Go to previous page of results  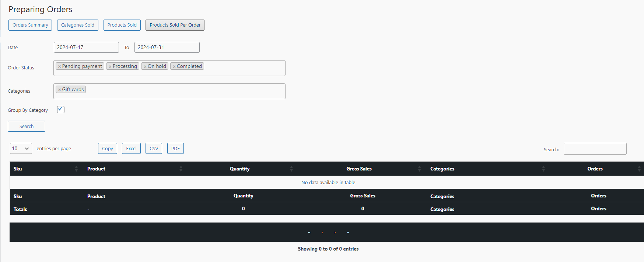pyautogui.click(x=322, y=232)
